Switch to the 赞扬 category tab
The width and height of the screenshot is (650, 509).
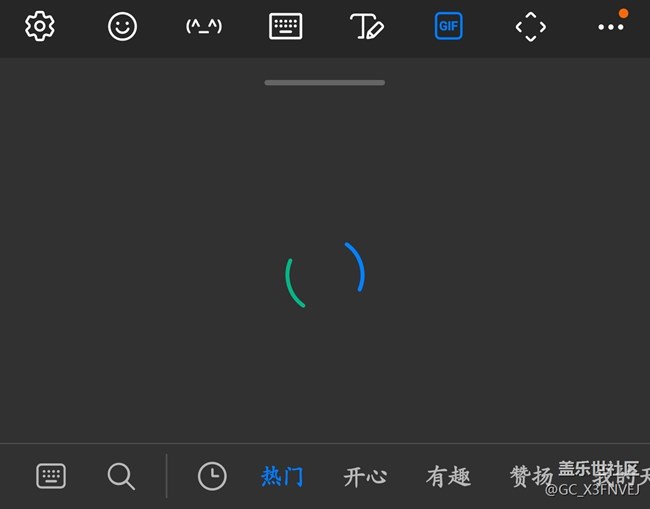(531, 476)
